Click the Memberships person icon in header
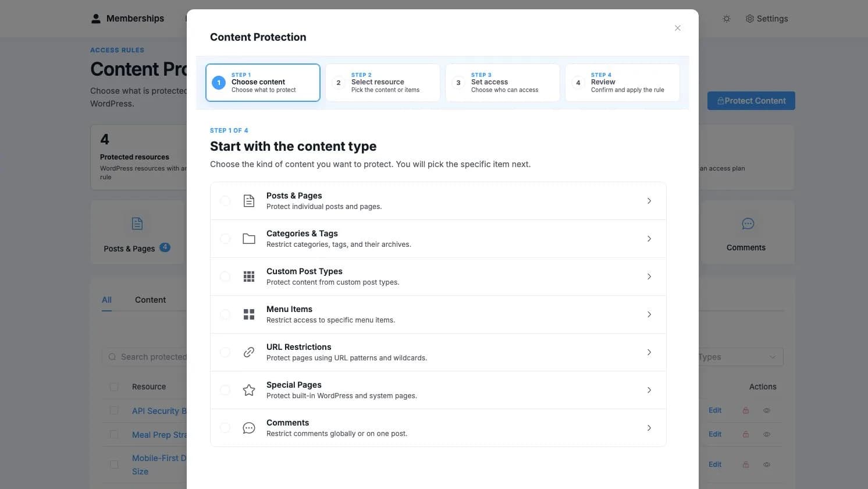The width and height of the screenshot is (868, 489). tap(96, 19)
